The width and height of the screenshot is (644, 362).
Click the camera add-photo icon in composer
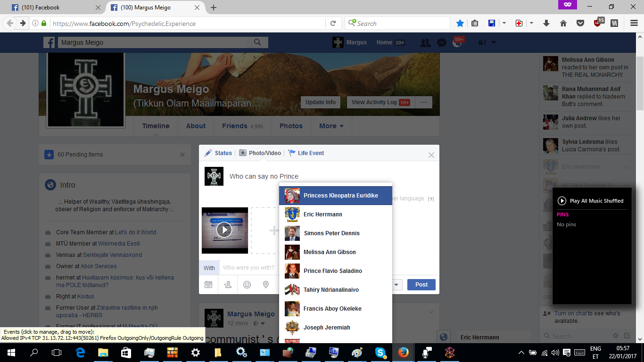click(x=208, y=285)
